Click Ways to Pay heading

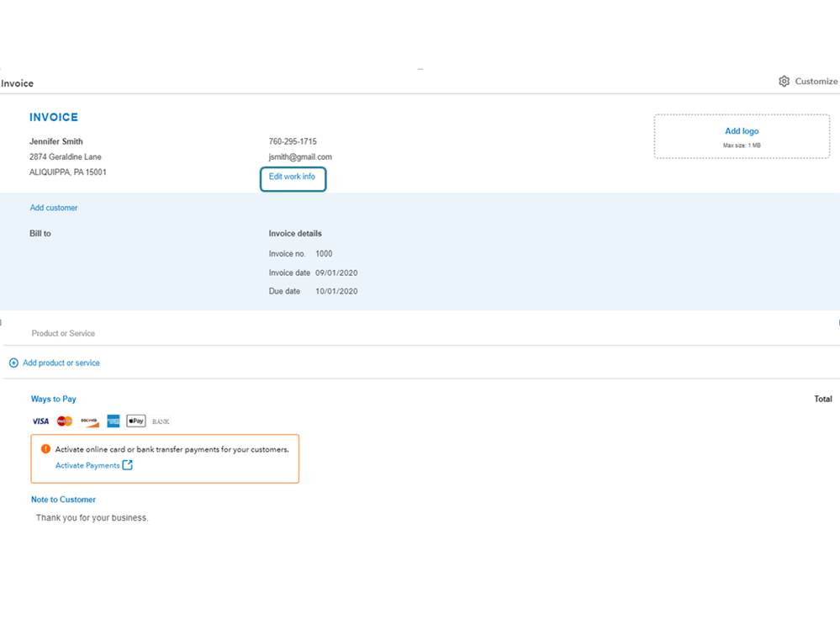(x=54, y=399)
